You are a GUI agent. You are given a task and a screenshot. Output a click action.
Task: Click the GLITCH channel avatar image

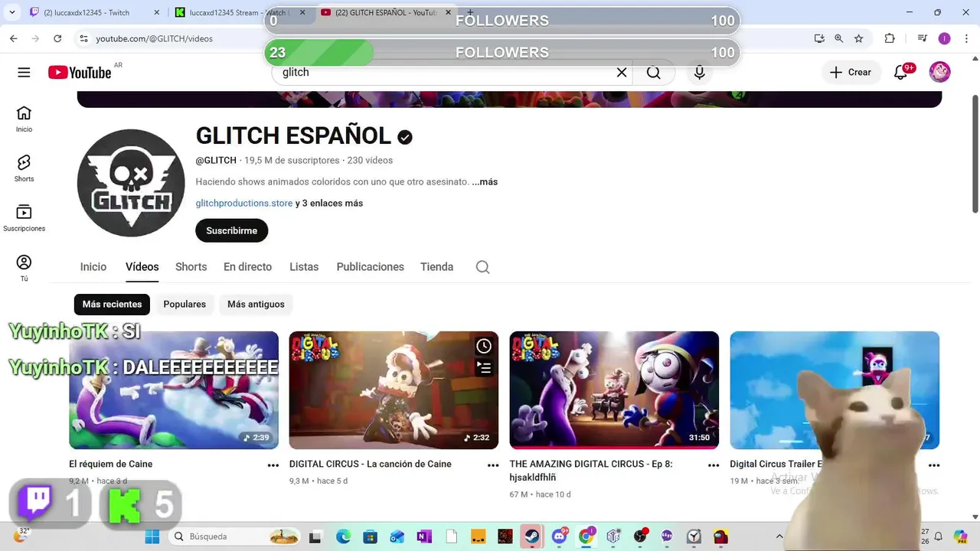131,183
